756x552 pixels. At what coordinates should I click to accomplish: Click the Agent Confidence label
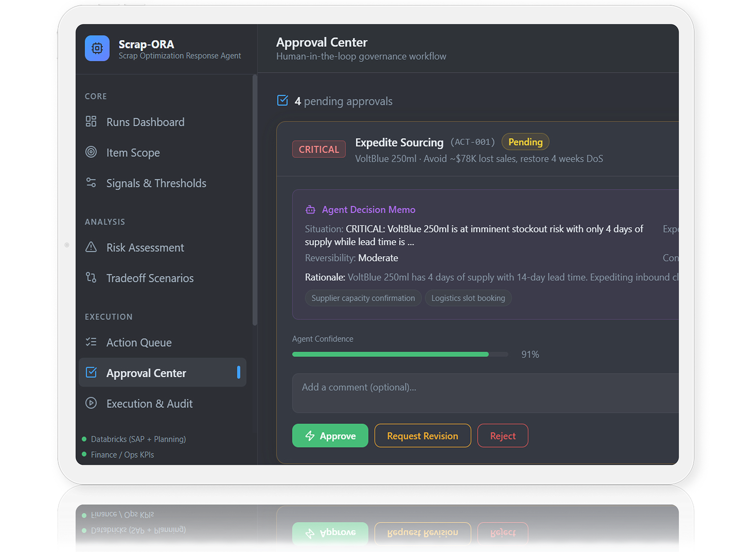(x=323, y=339)
